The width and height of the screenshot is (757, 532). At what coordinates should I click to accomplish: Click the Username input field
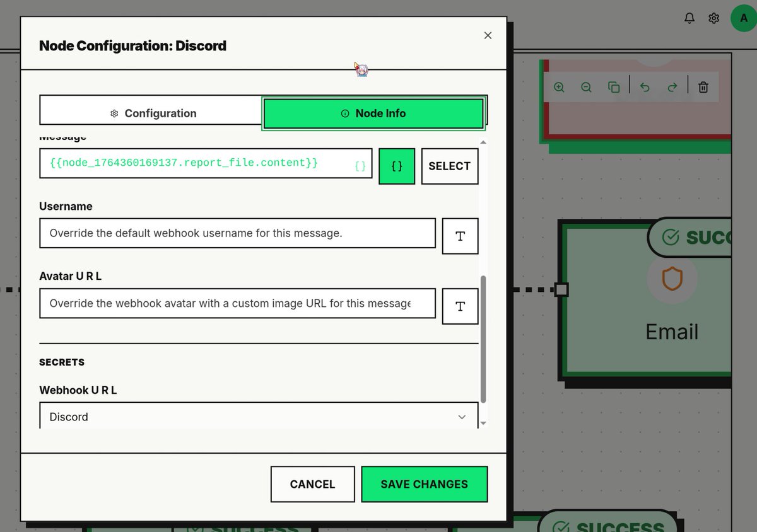(237, 233)
